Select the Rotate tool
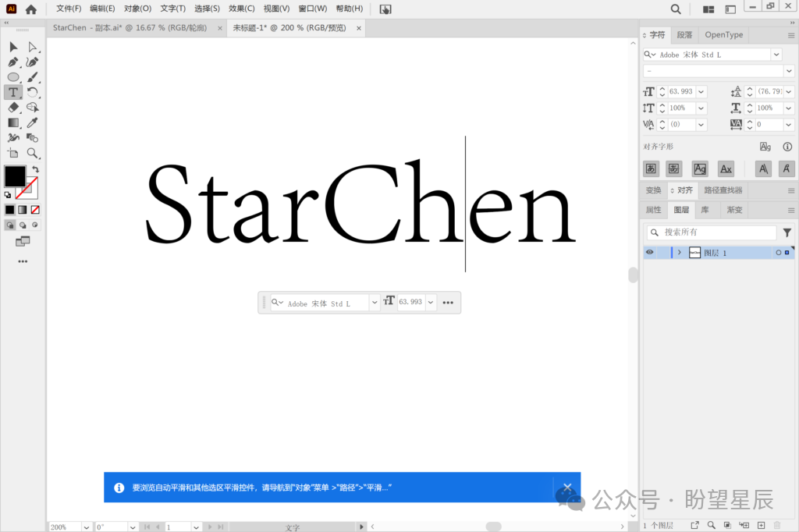Viewport: 799px width, 532px height. pyautogui.click(x=33, y=92)
